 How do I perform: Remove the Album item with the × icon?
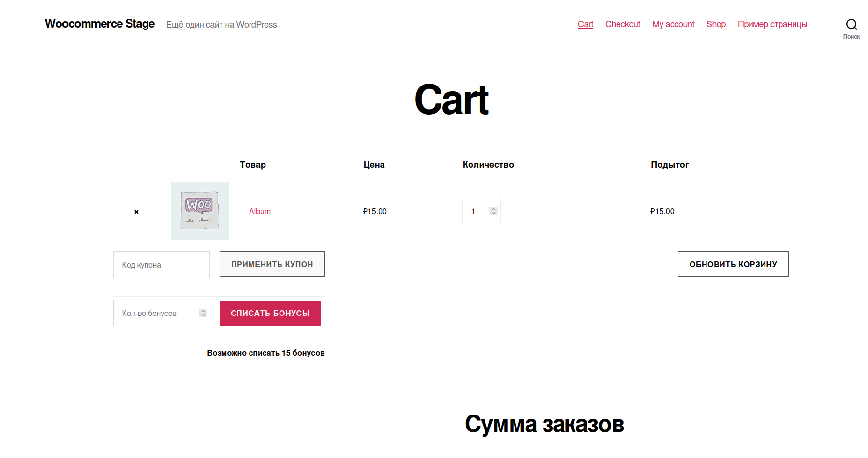tap(136, 212)
